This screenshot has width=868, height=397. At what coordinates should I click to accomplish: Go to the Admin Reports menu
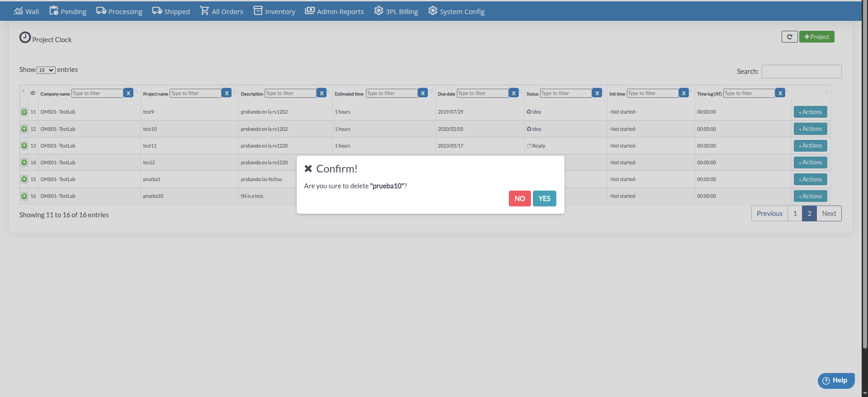click(334, 11)
